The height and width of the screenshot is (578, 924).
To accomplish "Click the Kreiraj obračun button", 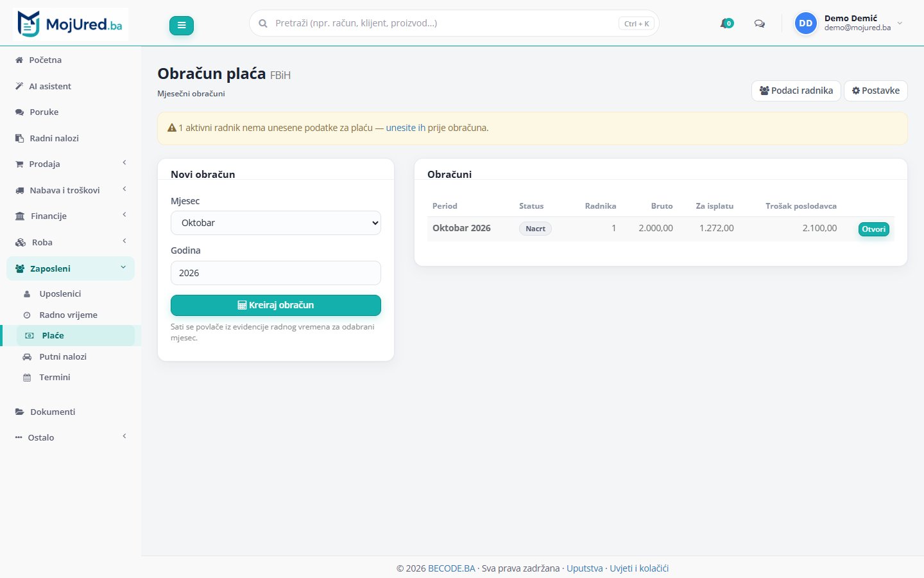I will point(276,305).
